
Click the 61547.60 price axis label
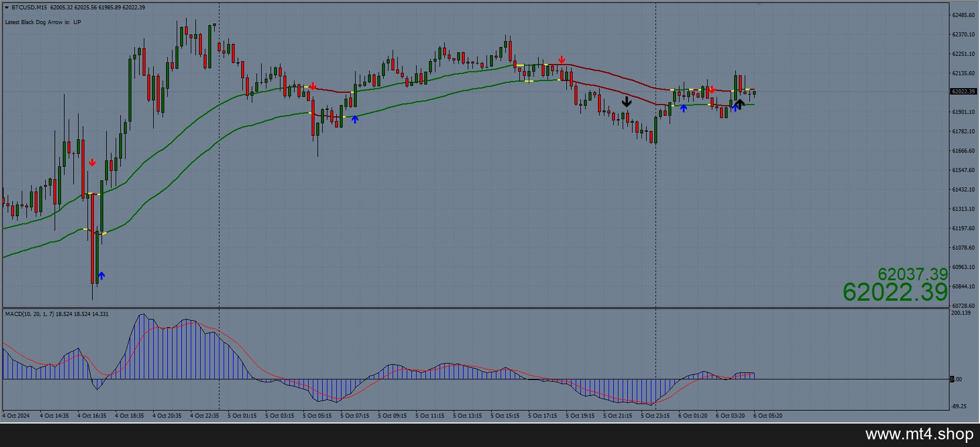click(x=964, y=170)
